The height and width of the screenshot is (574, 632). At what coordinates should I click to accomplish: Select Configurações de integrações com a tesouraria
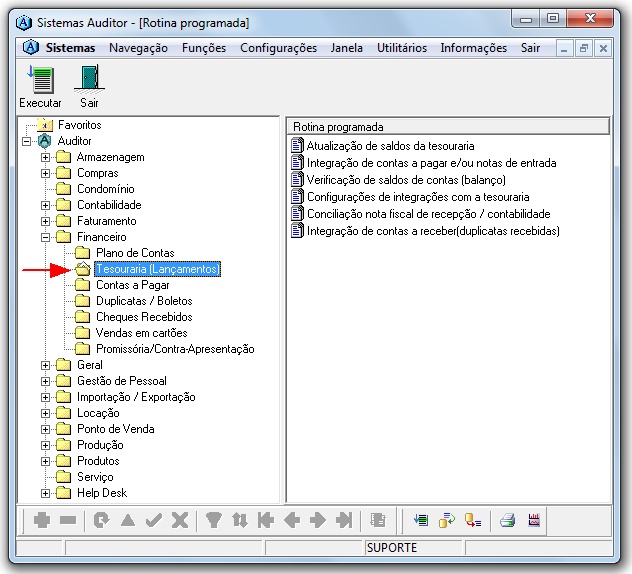click(418, 197)
